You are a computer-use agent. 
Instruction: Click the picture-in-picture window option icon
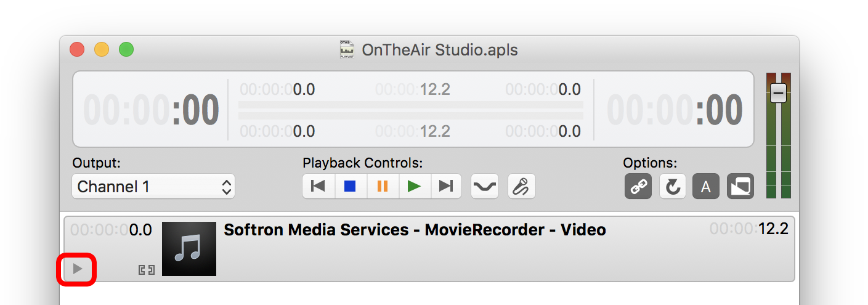[740, 186]
